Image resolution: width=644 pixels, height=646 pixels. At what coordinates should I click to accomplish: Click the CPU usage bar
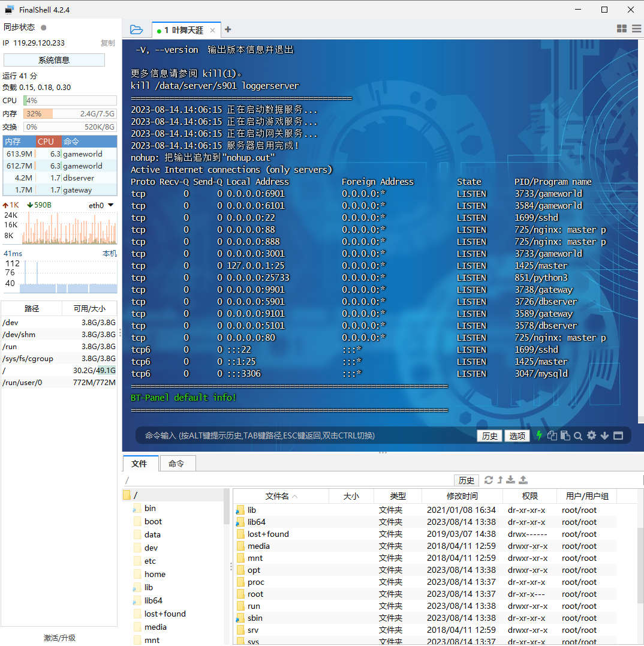tap(70, 101)
